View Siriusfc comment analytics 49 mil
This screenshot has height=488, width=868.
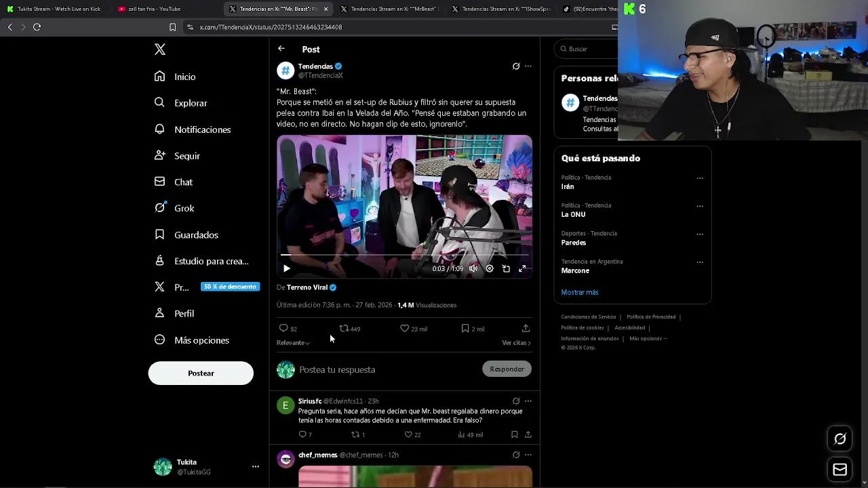point(470,434)
